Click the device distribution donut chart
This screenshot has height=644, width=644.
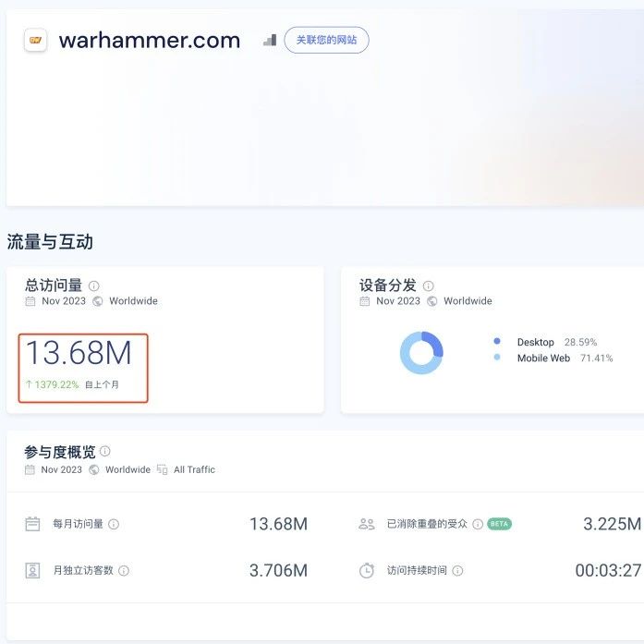click(421, 352)
